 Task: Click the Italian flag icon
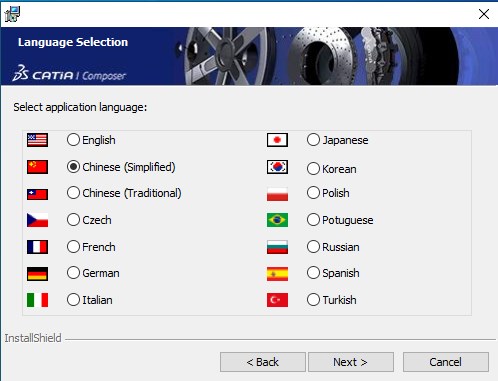pyautogui.click(x=37, y=300)
